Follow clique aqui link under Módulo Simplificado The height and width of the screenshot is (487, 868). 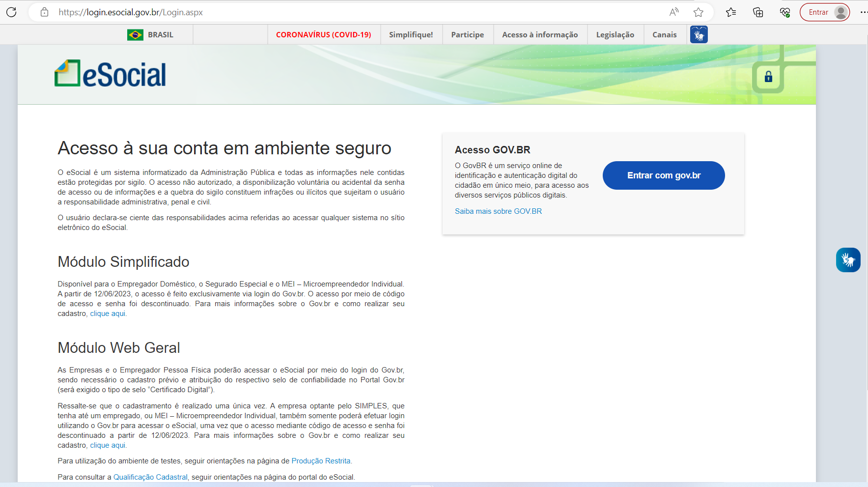[108, 314]
